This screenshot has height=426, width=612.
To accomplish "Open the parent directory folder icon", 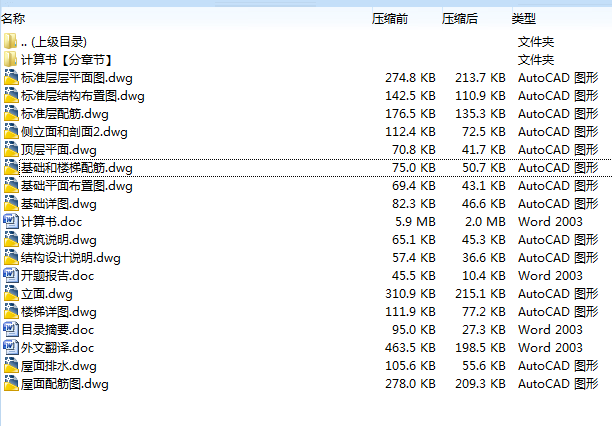I will click(x=11, y=41).
